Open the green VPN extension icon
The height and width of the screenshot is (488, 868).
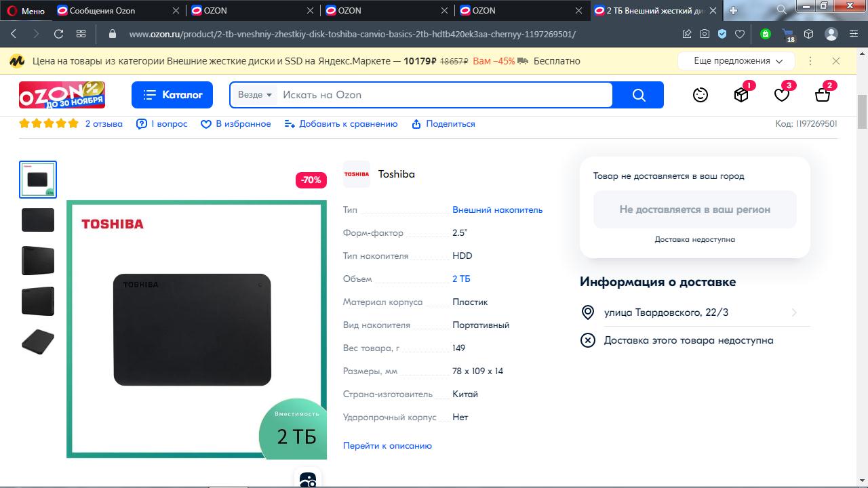766,34
